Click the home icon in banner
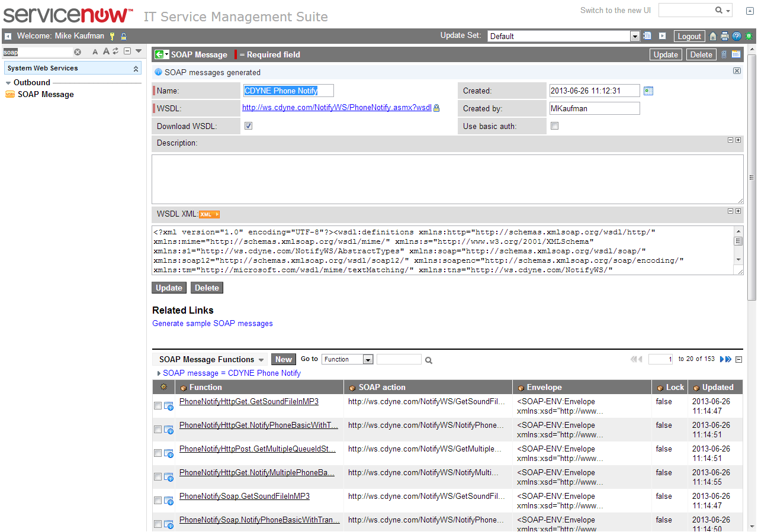Screen dimensions: 758x532 (x=713, y=36)
